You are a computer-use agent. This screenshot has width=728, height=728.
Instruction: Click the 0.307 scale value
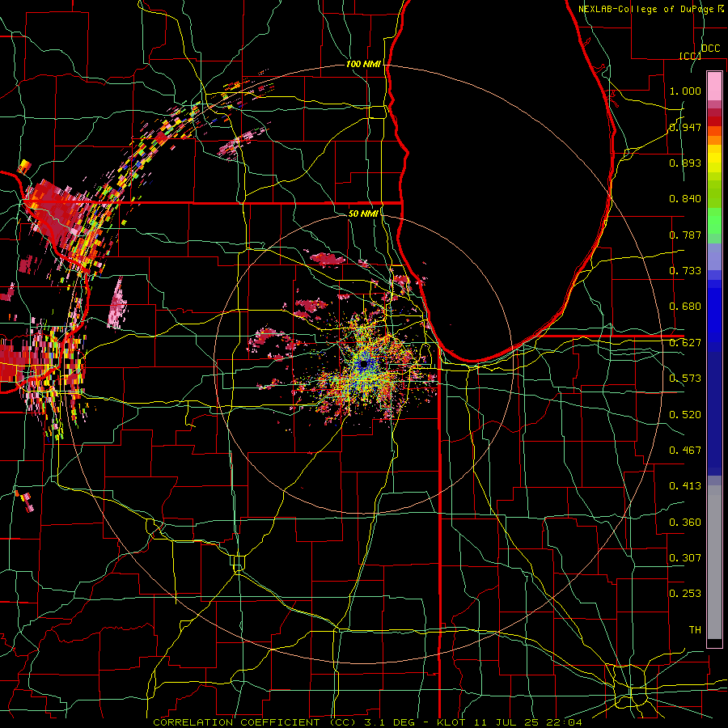click(685, 558)
